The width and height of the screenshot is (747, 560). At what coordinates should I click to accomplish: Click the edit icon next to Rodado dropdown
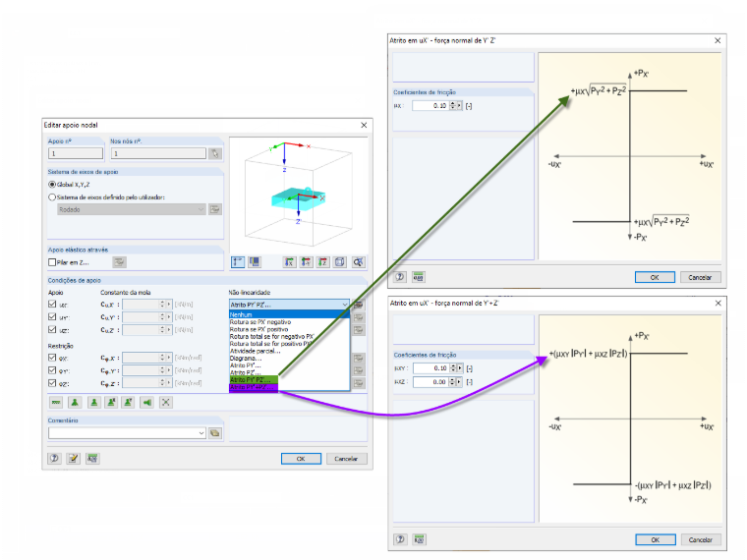click(215, 209)
